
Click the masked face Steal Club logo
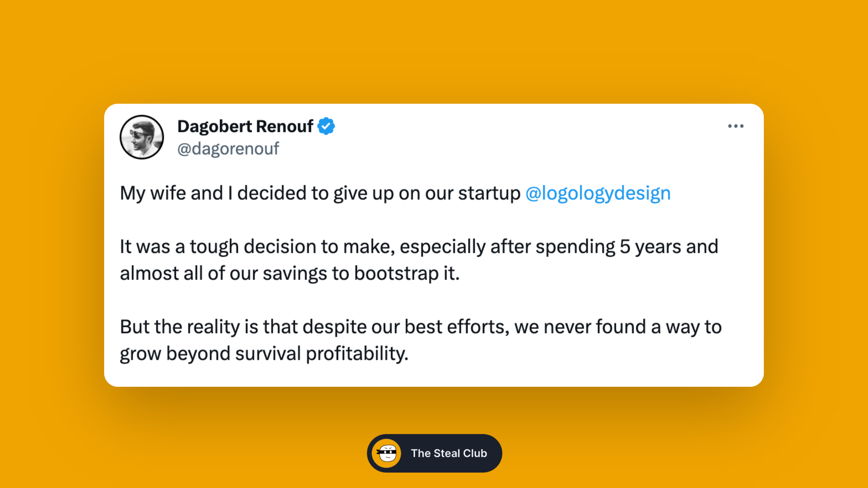[386, 453]
